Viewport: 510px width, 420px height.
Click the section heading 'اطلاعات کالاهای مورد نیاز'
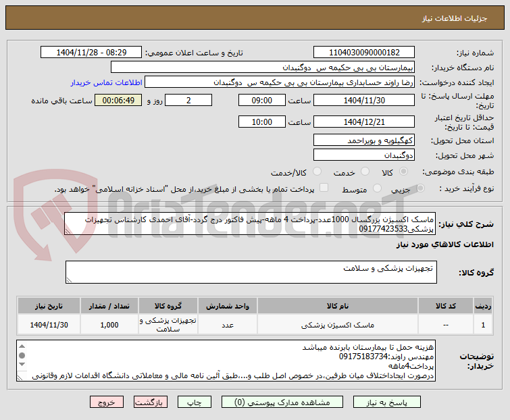point(445,244)
